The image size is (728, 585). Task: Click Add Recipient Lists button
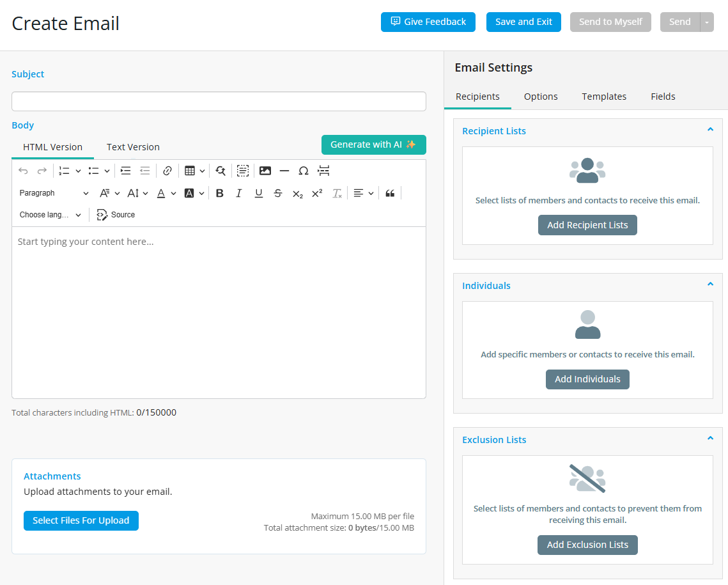(x=587, y=225)
